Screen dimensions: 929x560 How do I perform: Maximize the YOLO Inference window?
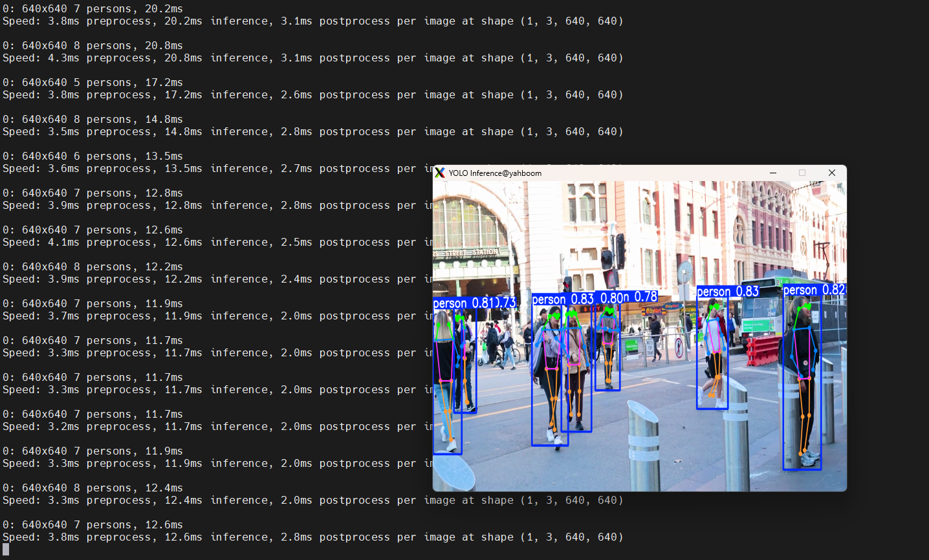[802, 173]
